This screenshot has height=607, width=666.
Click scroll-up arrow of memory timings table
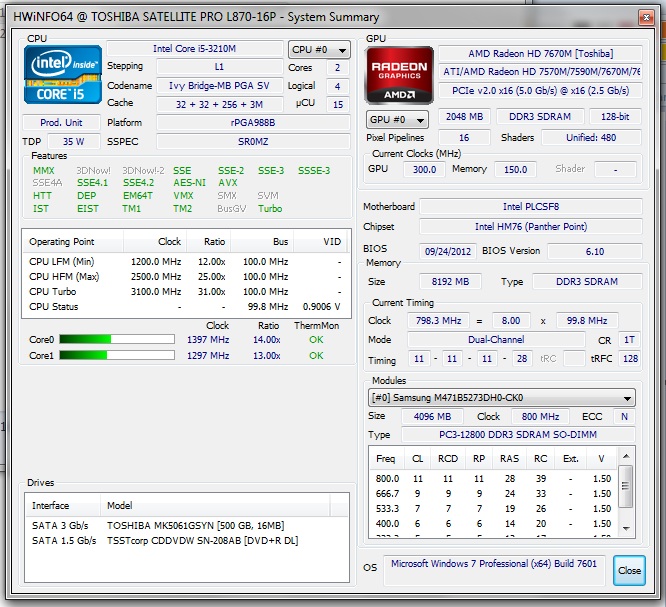coord(626,456)
